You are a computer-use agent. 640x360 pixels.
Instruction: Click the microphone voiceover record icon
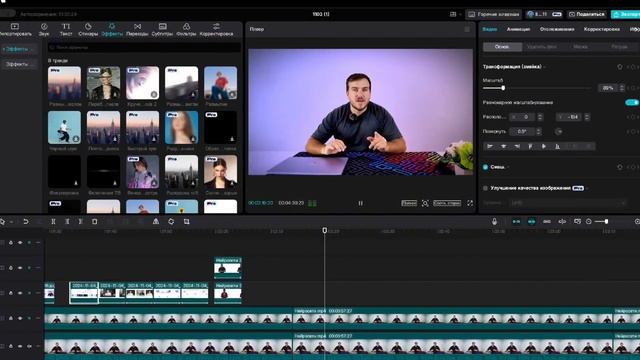(494, 222)
